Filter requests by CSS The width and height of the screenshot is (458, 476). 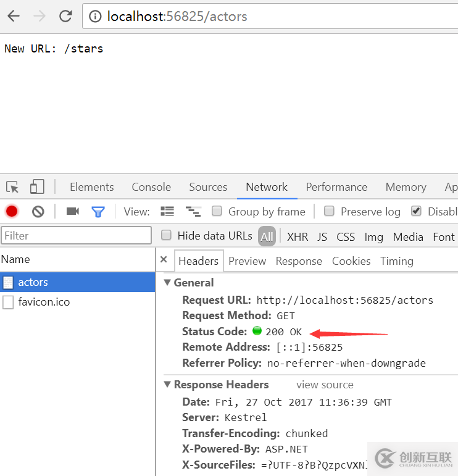[346, 237]
